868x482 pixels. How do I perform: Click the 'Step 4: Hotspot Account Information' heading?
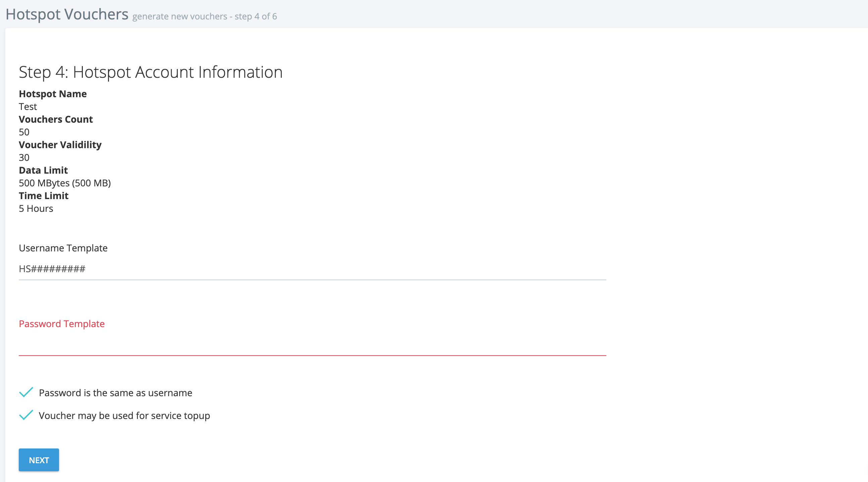(151, 72)
